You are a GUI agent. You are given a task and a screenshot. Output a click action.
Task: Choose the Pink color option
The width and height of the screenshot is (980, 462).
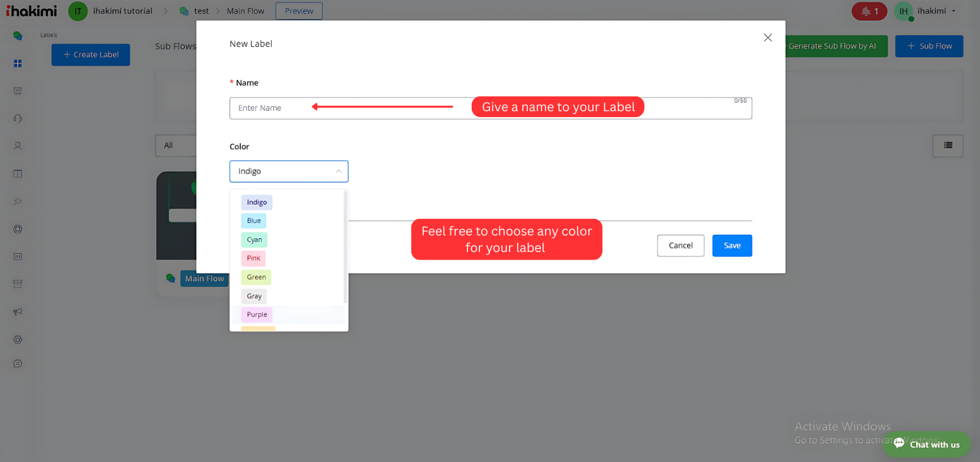(x=253, y=259)
